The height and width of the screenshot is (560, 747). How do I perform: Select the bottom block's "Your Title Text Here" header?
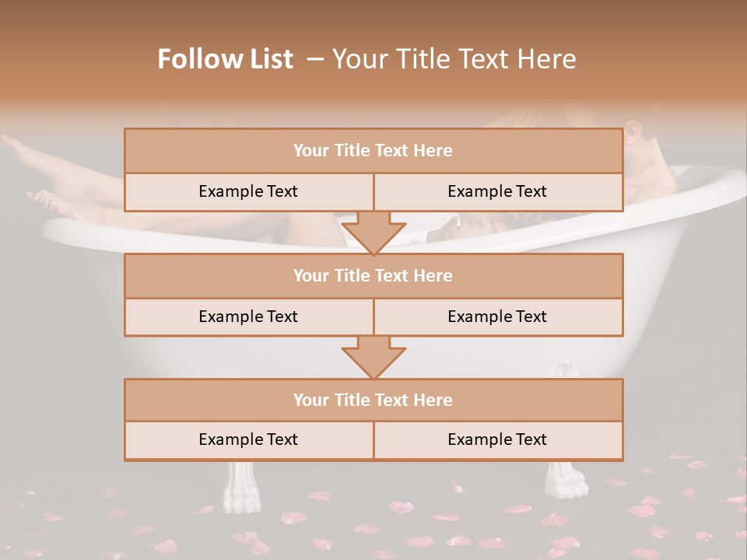point(373,400)
